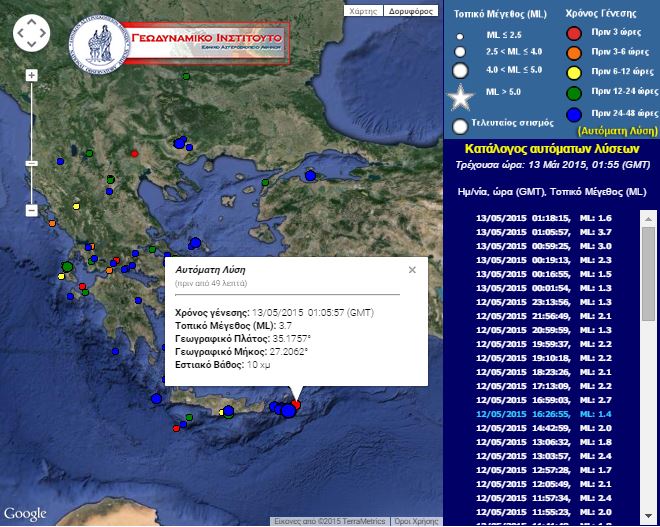Open the Γεωδυναμικό Ινστιτούτο logo
Image resolution: width=660 pixels, height=527 pixels.
coord(180,44)
